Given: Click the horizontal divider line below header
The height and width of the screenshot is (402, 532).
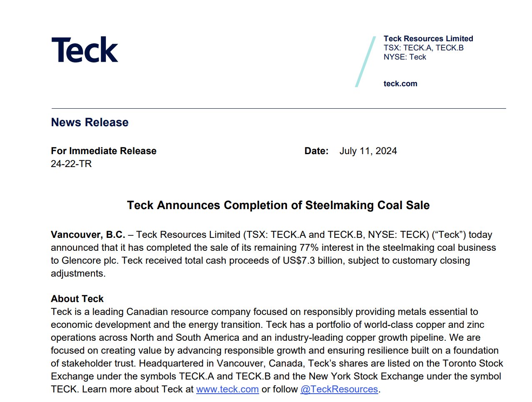Looking at the screenshot, I should click(x=278, y=109).
